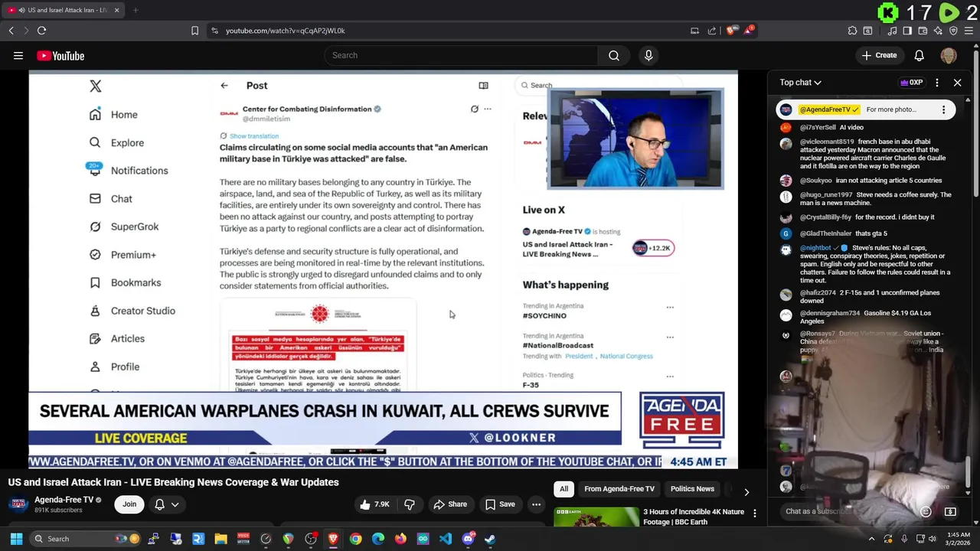Click the Create button
Screen dimensions: 980x551
[879, 55]
